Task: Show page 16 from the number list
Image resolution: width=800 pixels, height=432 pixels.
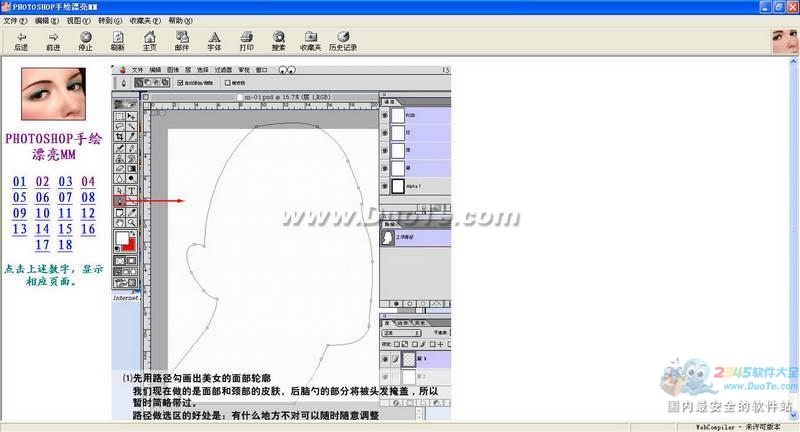Action: pyautogui.click(x=88, y=229)
